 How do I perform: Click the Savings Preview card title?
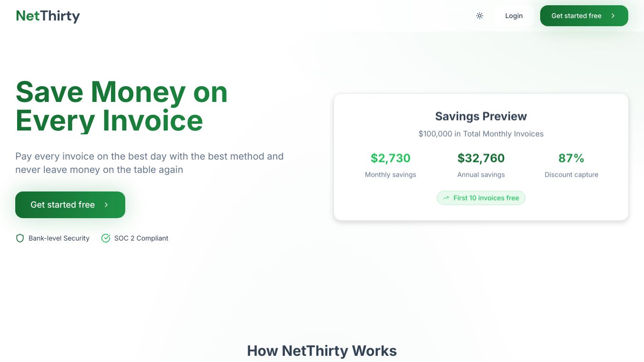(481, 116)
